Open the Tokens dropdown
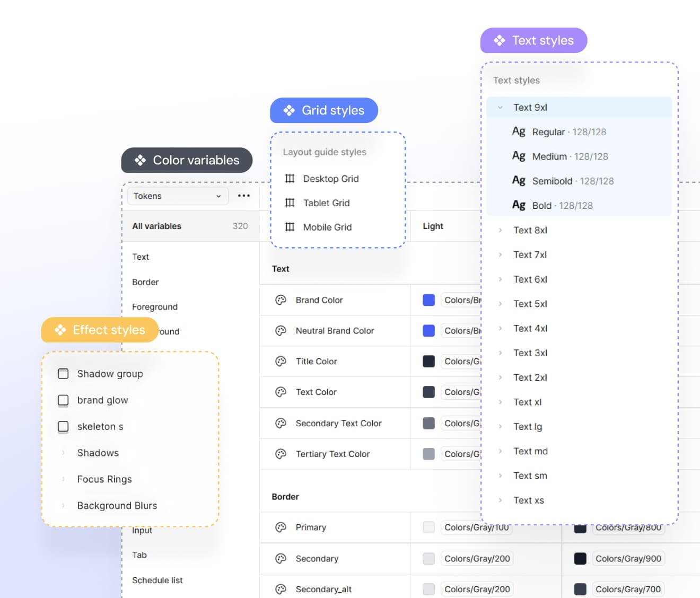This screenshot has height=598, width=700. coord(178,196)
